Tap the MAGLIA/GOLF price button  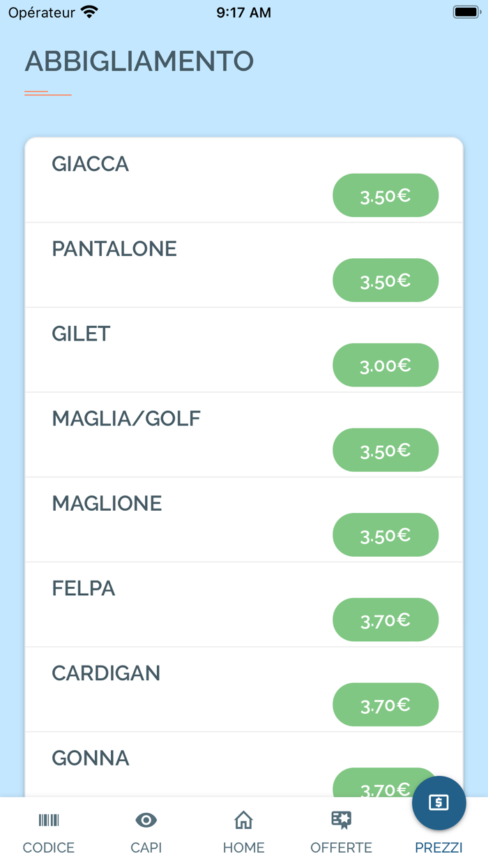386,450
